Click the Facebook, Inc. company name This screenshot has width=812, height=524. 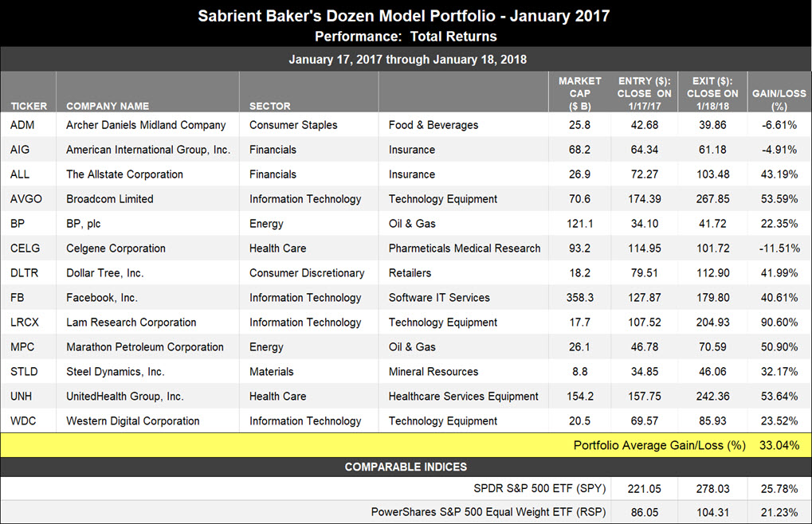pos(101,297)
